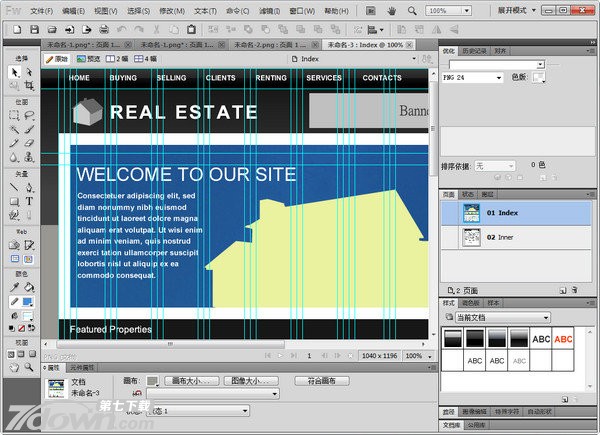Image resolution: width=600 pixels, height=435 pixels.
Task: Click the 符合画布 fit canvas button
Action: pos(321,381)
